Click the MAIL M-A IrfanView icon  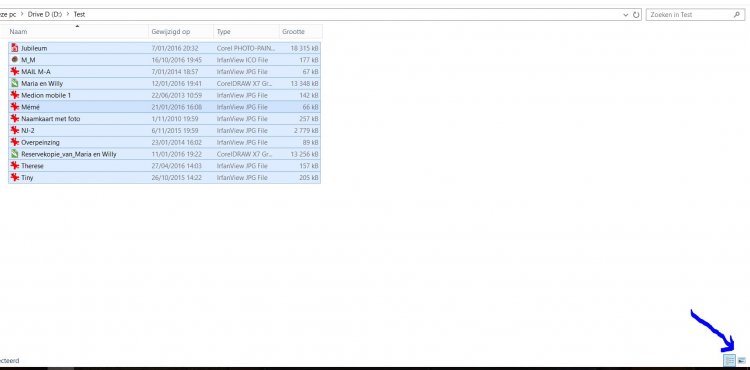15,71
